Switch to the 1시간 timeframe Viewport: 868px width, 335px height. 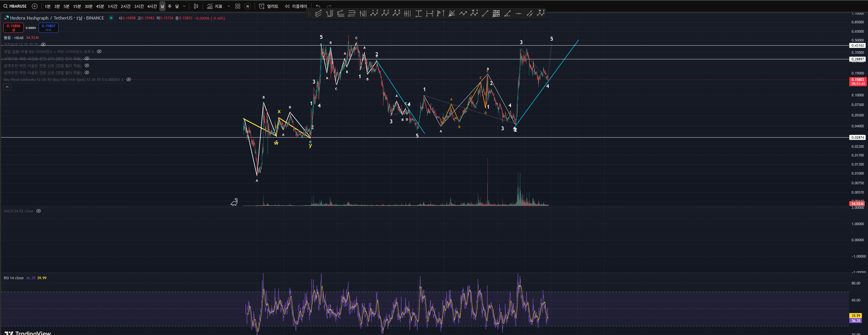coord(113,6)
